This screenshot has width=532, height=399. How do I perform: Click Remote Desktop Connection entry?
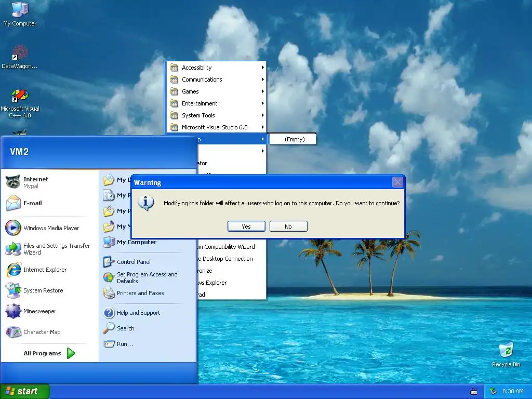click(x=232, y=259)
